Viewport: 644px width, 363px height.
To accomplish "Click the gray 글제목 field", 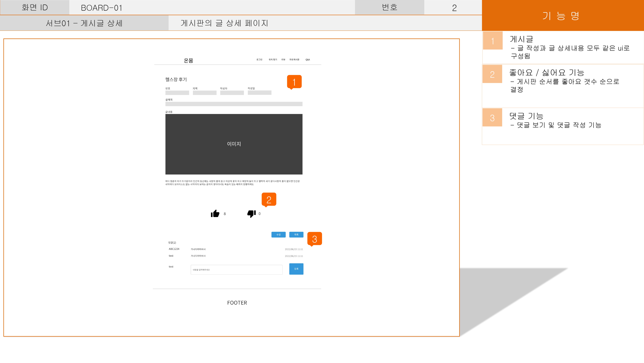I will click(x=234, y=104).
